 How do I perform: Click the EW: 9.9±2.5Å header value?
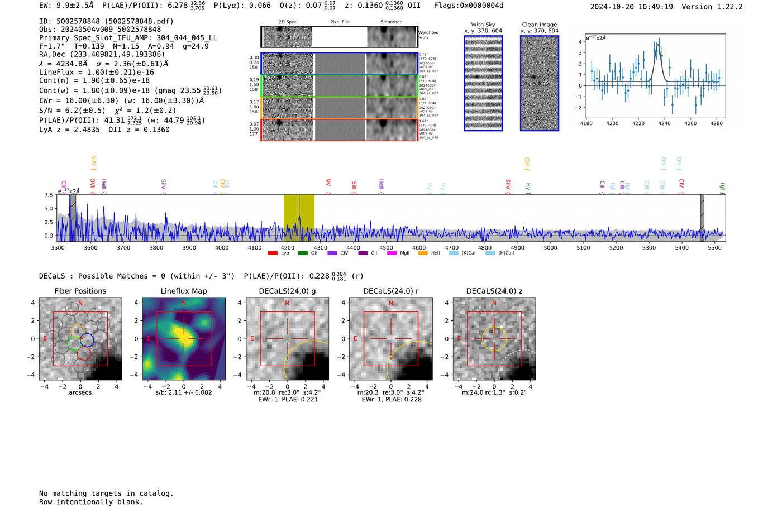pos(66,6)
